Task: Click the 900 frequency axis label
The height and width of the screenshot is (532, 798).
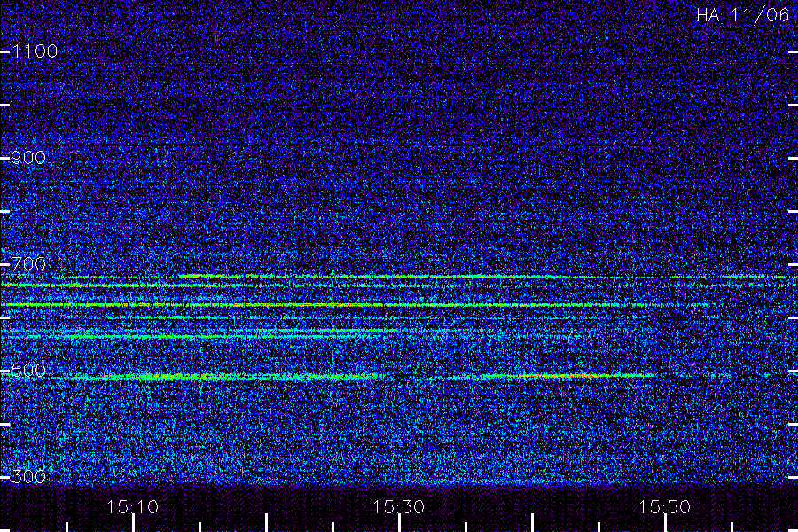Action: click(28, 157)
